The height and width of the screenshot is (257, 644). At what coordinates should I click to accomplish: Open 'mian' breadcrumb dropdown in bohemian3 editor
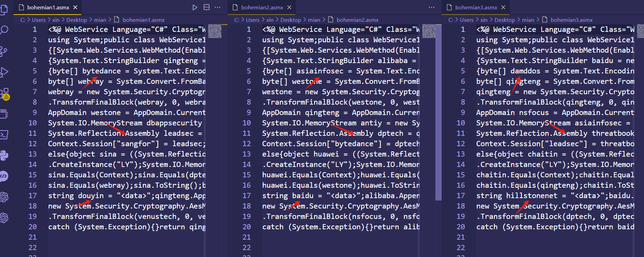tap(528, 20)
